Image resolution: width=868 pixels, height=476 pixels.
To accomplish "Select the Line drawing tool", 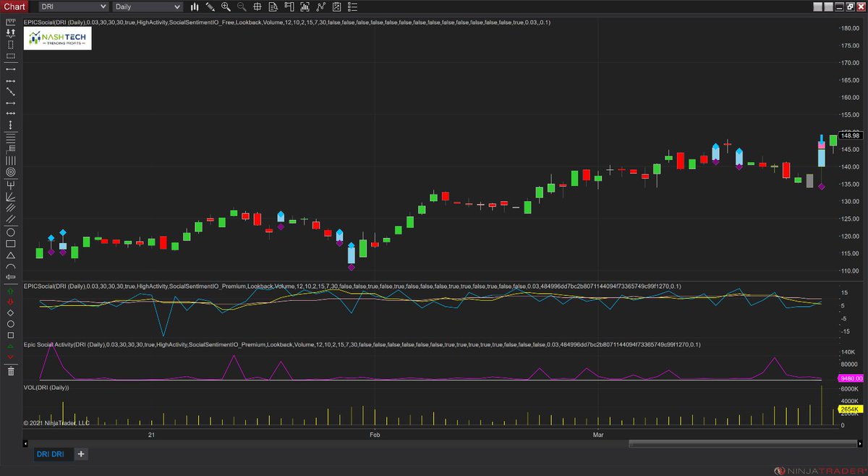I will pos(11,69).
